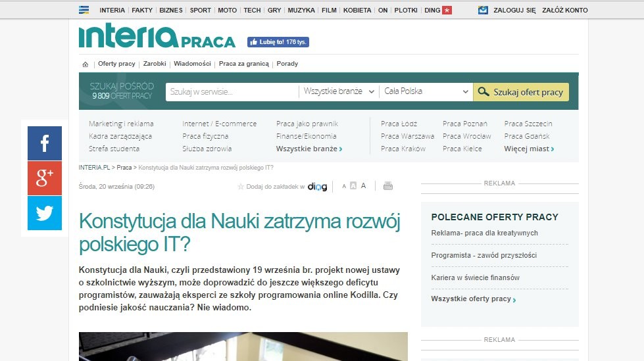
Task: Click Praca Gdańsk link
Action: click(x=527, y=136)
